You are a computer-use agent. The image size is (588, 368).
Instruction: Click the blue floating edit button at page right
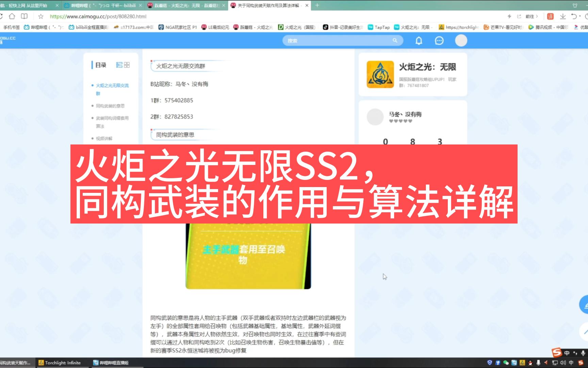click(x=584, y=304)
